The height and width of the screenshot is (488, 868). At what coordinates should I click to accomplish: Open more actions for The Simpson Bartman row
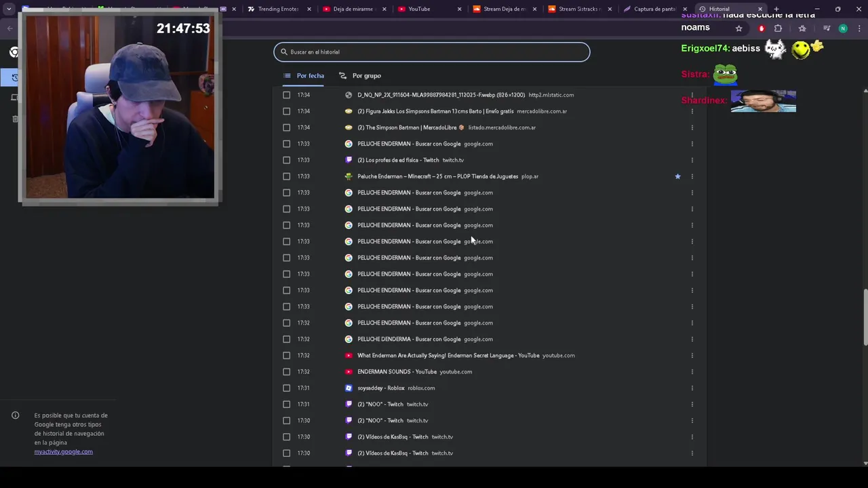(x=692, y=127)
